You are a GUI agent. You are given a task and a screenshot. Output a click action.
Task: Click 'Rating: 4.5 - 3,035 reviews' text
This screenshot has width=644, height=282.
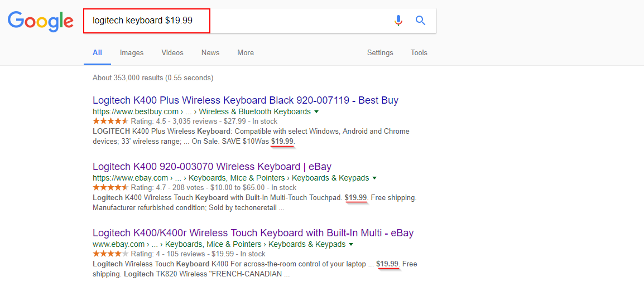tap(174, 121)
